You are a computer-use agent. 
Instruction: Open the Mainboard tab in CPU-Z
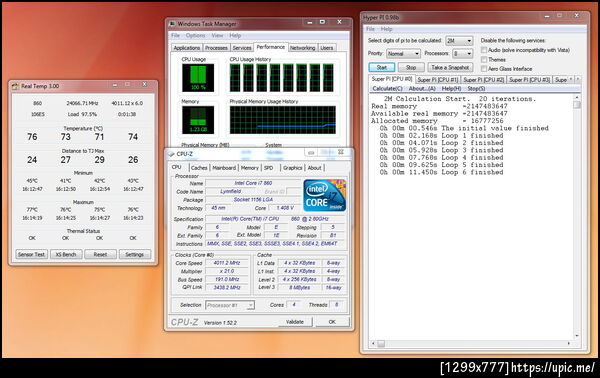(224, 168)
